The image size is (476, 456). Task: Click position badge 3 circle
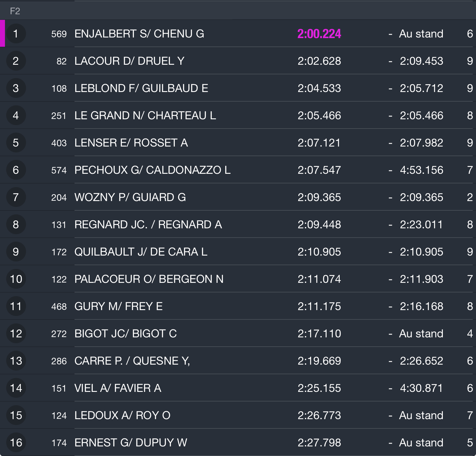click(16, 88)
